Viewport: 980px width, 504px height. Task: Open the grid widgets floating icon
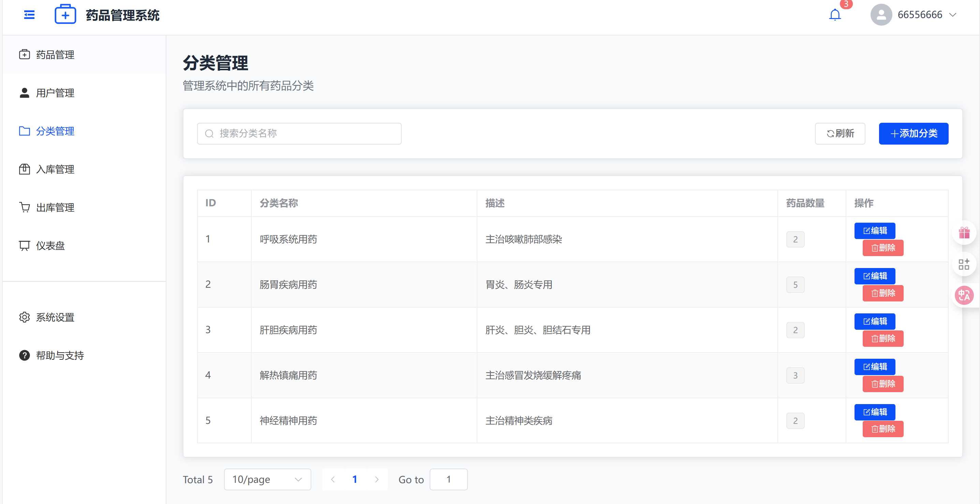click(x=964, y=264)
